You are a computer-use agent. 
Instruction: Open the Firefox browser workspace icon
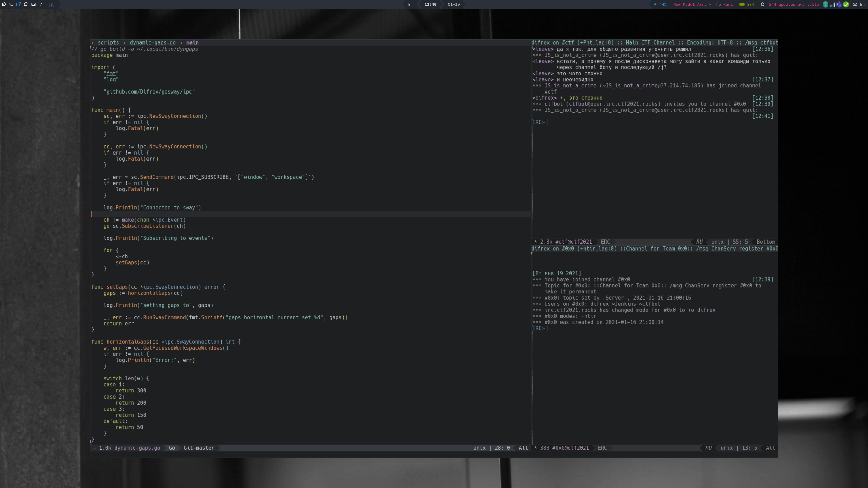pyautogui.click(x=4, y=4)
